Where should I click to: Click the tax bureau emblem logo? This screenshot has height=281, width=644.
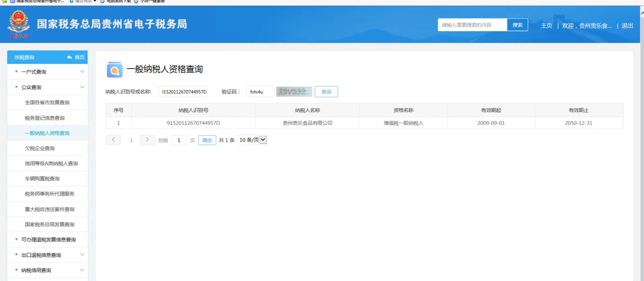coord(19,24)
